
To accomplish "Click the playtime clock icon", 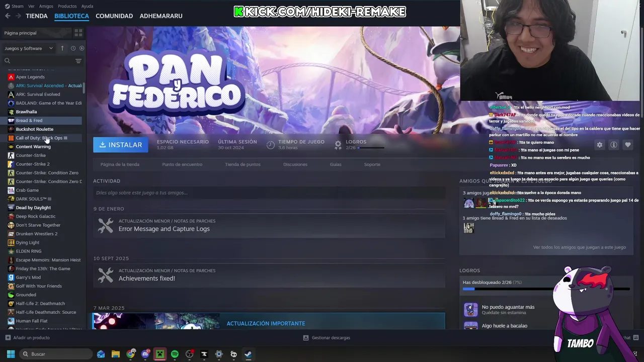I will 271,145.
